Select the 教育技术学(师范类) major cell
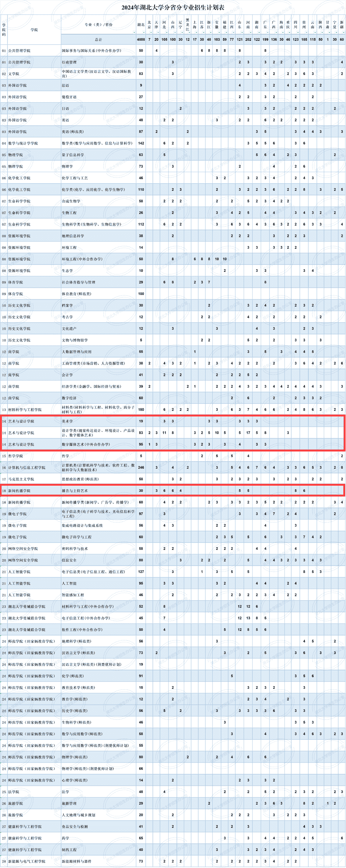 click(x=98, y=687)
